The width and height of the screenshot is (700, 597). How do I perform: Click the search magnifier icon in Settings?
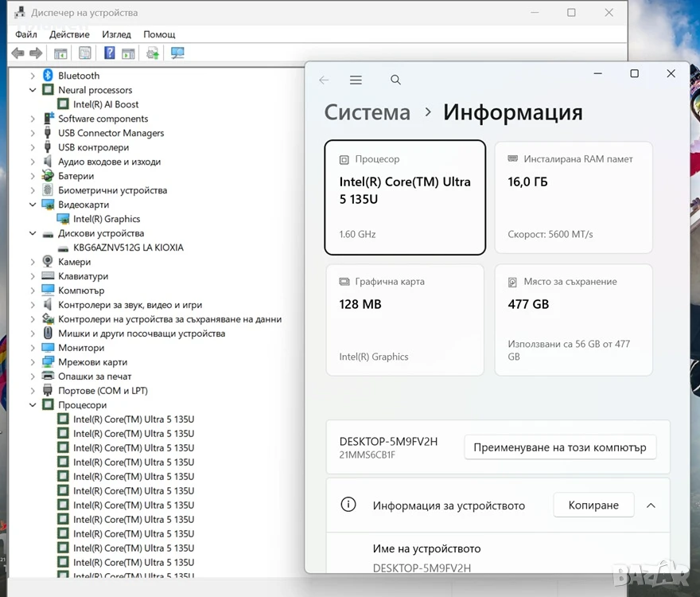coord(395,80)
